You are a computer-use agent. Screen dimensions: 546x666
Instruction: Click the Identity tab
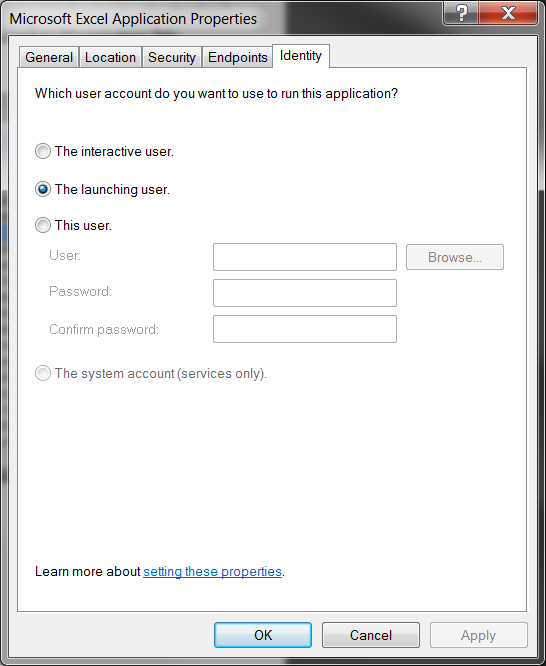pos(301,56)
